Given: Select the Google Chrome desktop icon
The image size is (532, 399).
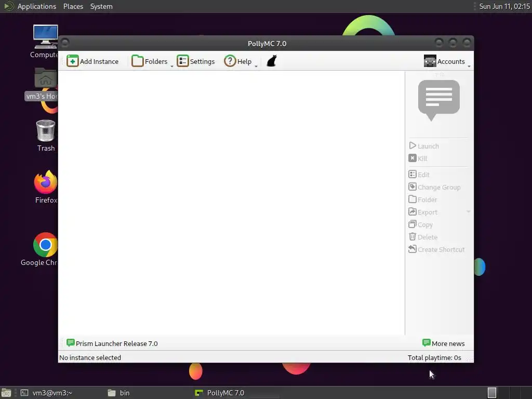Looking at the screenshot, I should (x=39, y=249).
